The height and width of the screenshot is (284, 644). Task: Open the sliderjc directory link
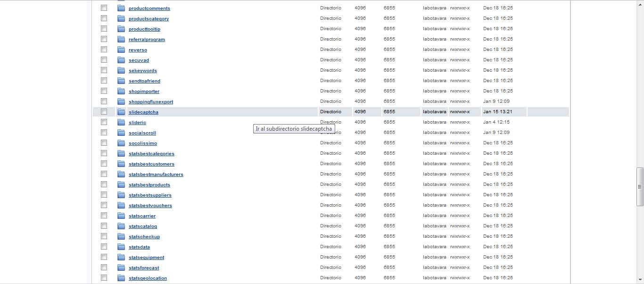[137, 123]
